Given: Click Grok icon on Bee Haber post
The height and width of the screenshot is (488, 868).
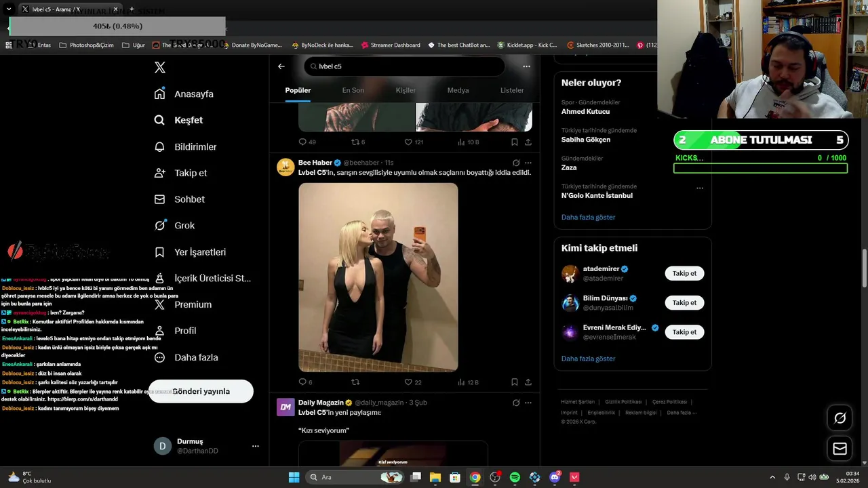Looking at the screenshot, I should point(516,163).
